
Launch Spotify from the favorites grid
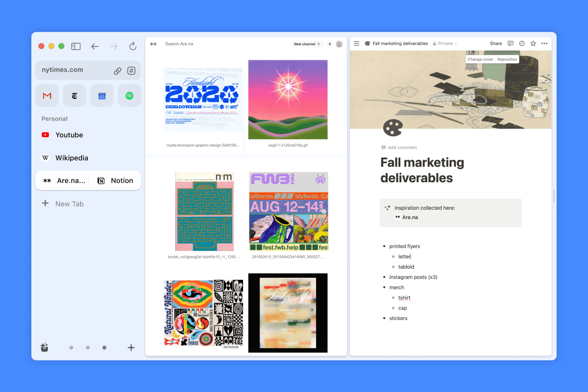(129, 96)
